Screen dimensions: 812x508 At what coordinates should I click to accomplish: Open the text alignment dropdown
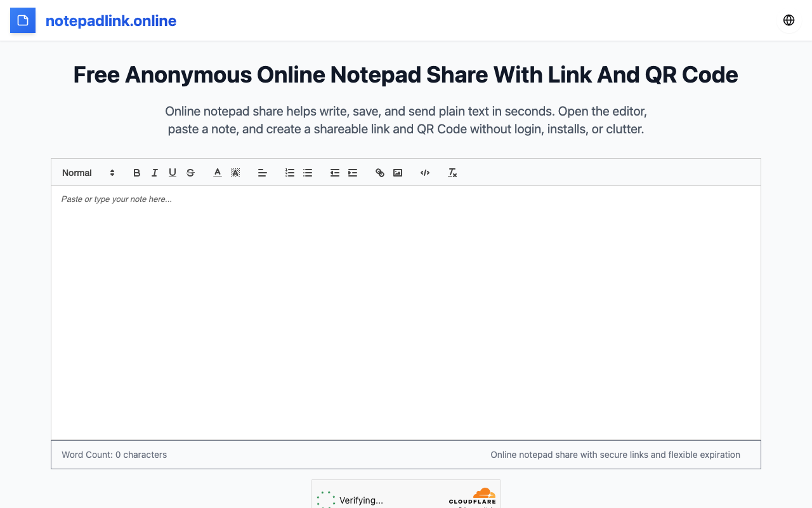[262, 173]
